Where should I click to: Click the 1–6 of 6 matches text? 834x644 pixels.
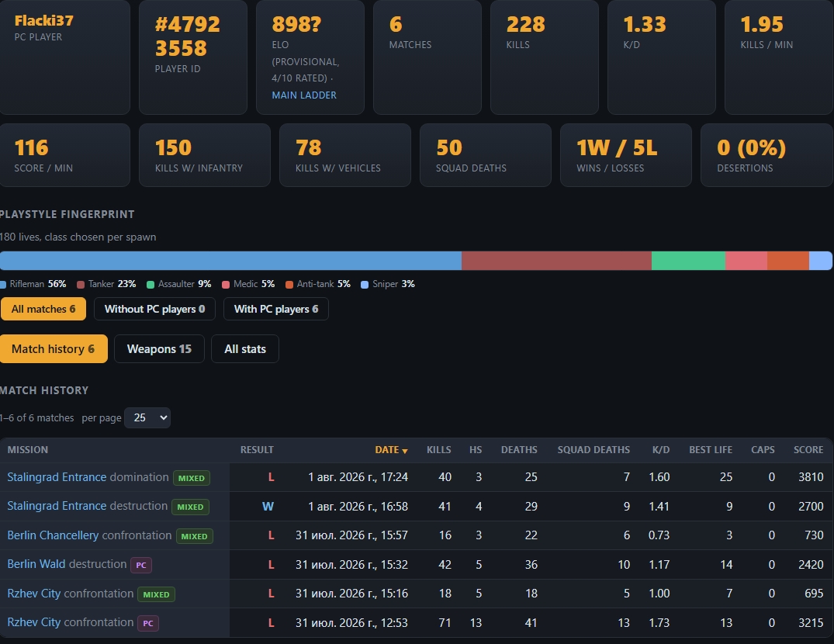(x=36, y=418)
